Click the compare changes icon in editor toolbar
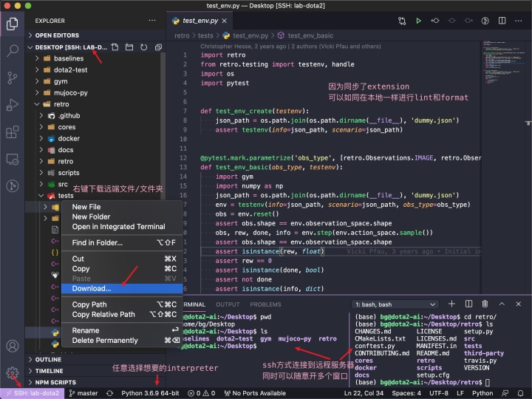Screen dimensions: 532x399 click(402, 21)
